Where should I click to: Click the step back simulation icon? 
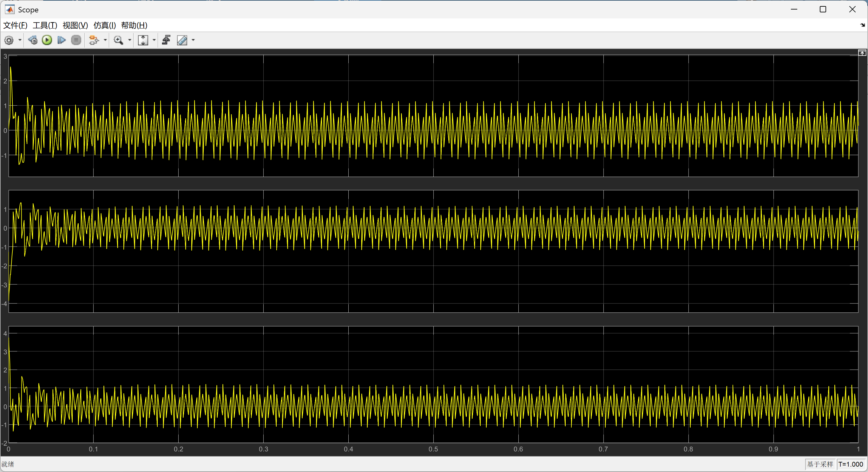[x=33, y=40]
